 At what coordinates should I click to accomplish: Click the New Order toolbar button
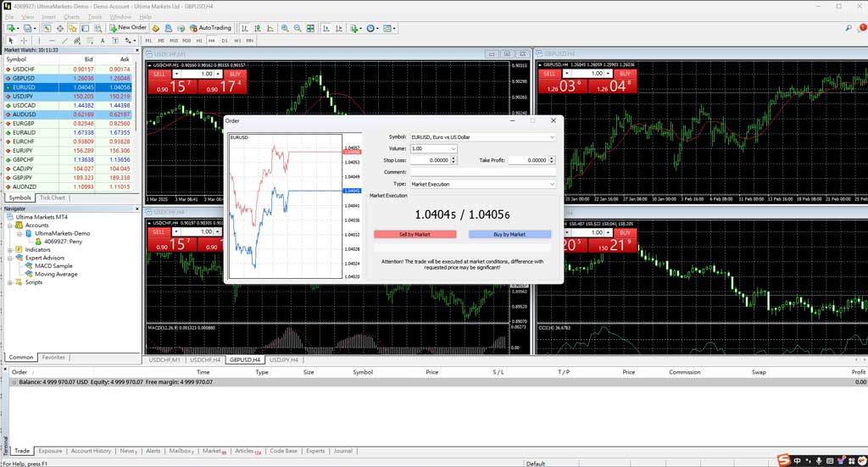tap(128, 28)
